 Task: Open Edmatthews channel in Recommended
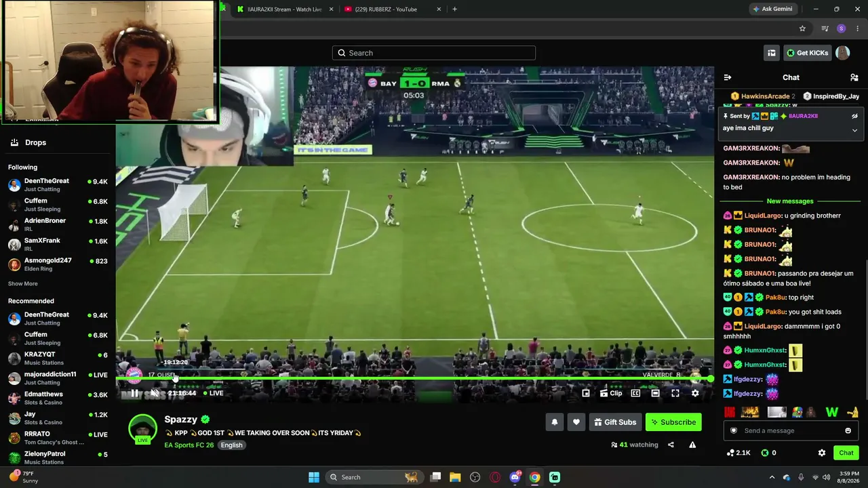click(x=57, y=398)
